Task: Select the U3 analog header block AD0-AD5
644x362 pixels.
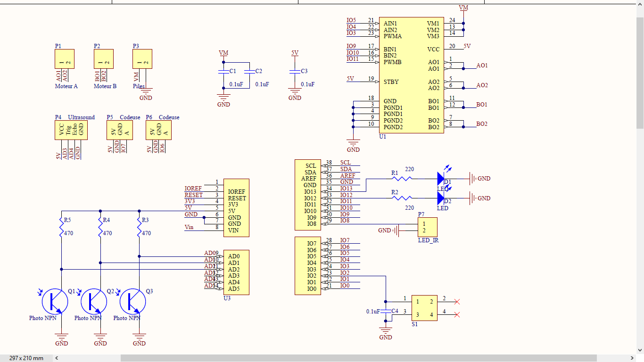Action: click(x=236, y=272)
